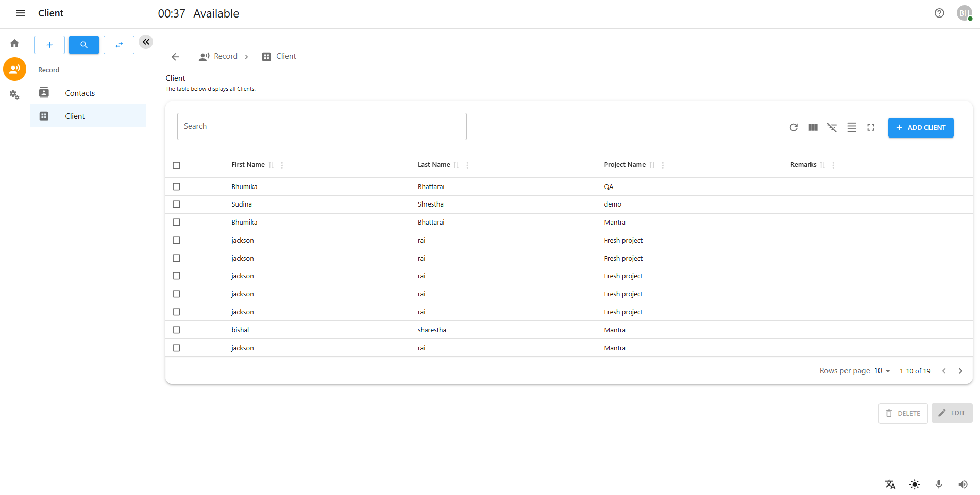The image size is (980, 495).
Task: Go to next page of clients
Action: [x=960, y=371]
